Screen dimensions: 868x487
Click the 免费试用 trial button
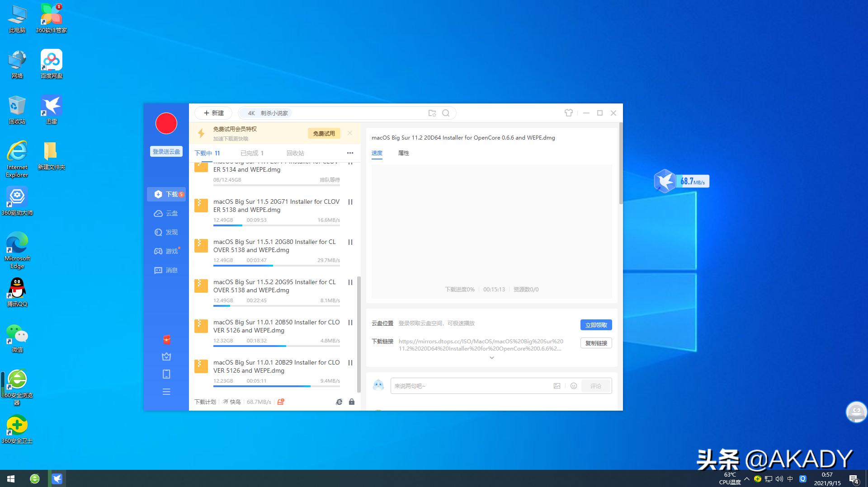tap(324, 133)
